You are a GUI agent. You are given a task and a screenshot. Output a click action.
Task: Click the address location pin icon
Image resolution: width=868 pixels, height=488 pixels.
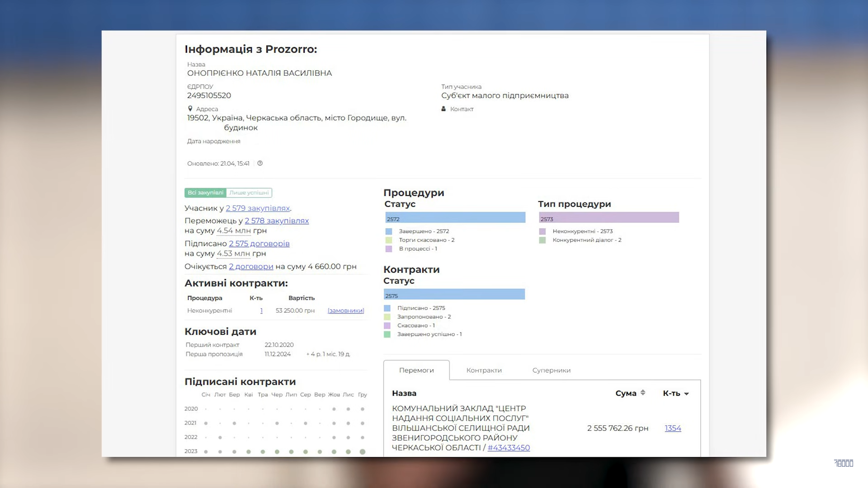click(190, 109)
